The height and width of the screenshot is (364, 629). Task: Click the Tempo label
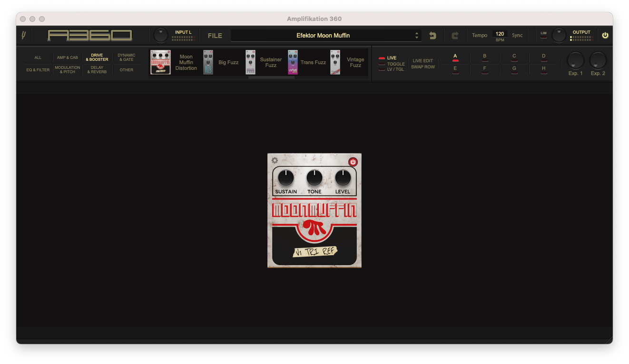480,35
